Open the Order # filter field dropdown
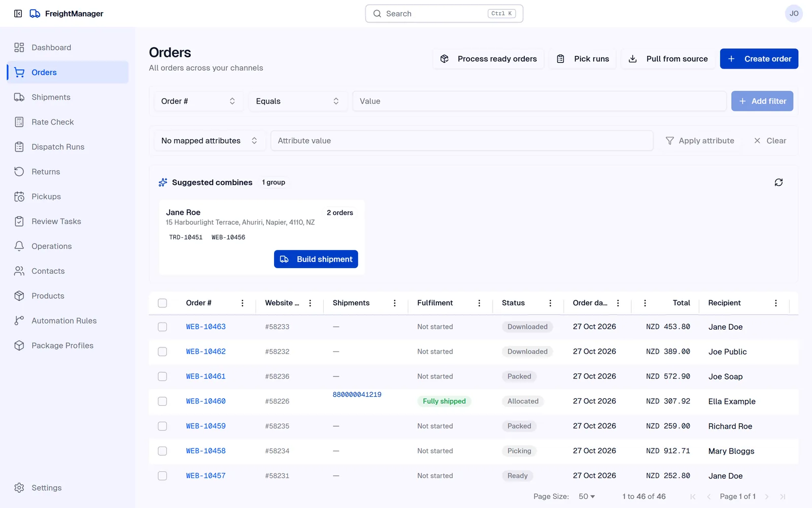This screenshot has height=508, width=812. coord(198,101)
